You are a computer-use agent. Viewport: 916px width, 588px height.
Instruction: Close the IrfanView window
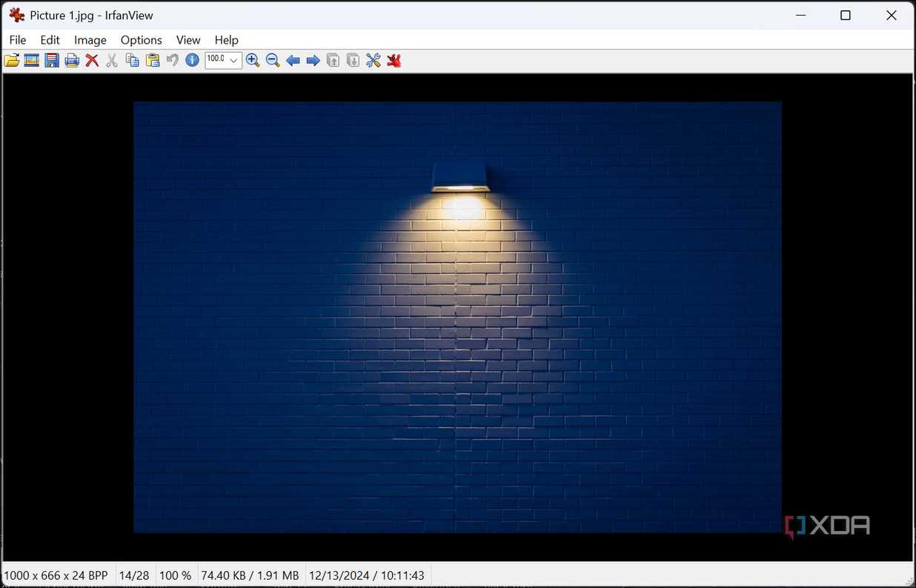pos(892,15)
